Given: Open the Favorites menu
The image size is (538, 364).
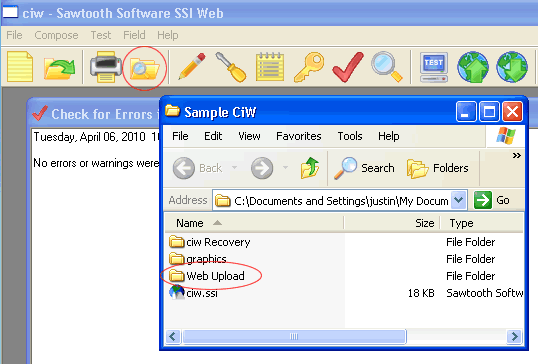Looking at the screenshot, I should 299,136.
